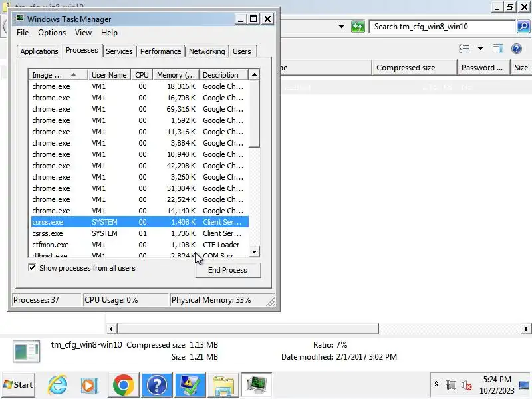Switch to the Networking tab
The height and width of the screenshot is (399, 532).
point(207,51)
